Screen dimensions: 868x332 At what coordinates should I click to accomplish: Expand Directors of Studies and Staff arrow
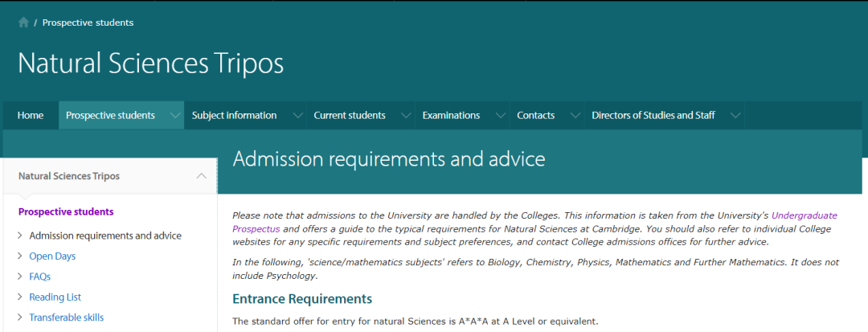pos(735,116)
